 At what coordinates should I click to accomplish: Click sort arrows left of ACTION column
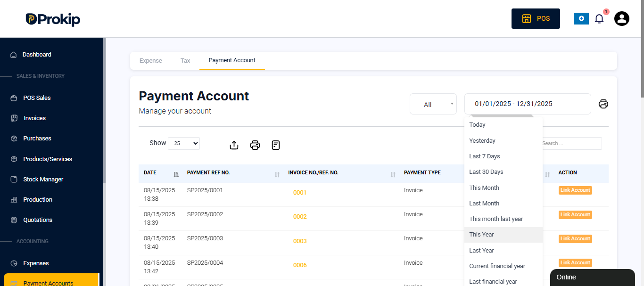click(547, 175)
